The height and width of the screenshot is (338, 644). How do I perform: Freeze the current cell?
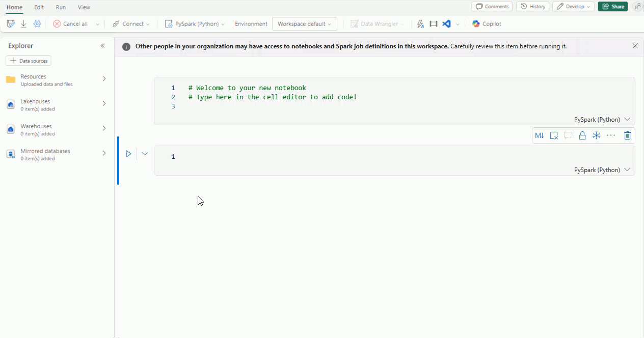[x=596, y=135]
